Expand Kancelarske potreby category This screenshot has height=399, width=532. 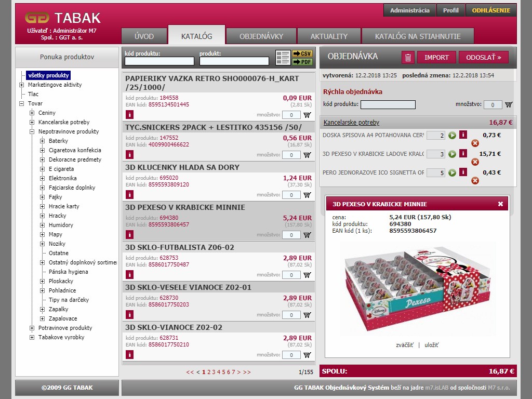(x=32, y=122)
